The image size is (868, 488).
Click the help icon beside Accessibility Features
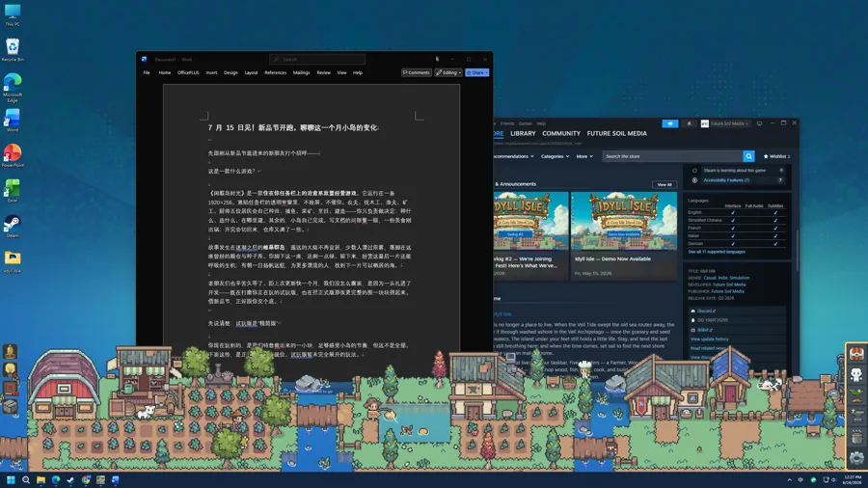pyautogui.click(x=780, y=179)
